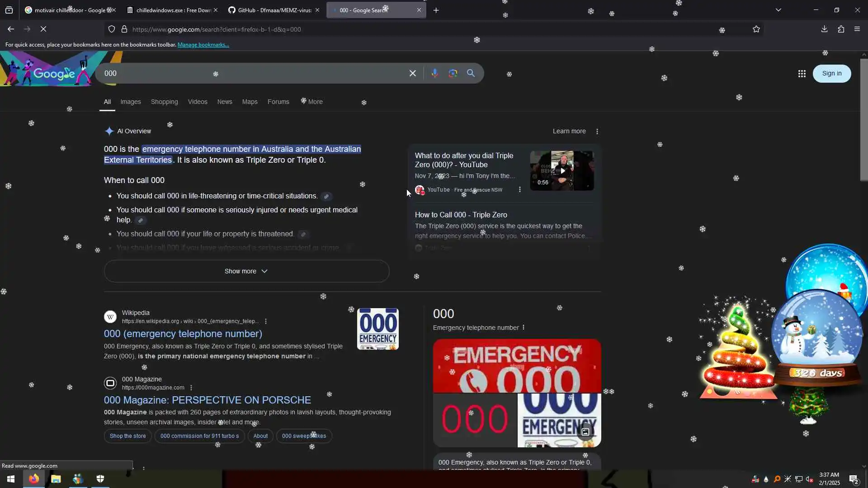Image resolution: width=868 pixels, height=488 pixels.
Task: Open Firefox downloads panel icon
Action: 824,29
